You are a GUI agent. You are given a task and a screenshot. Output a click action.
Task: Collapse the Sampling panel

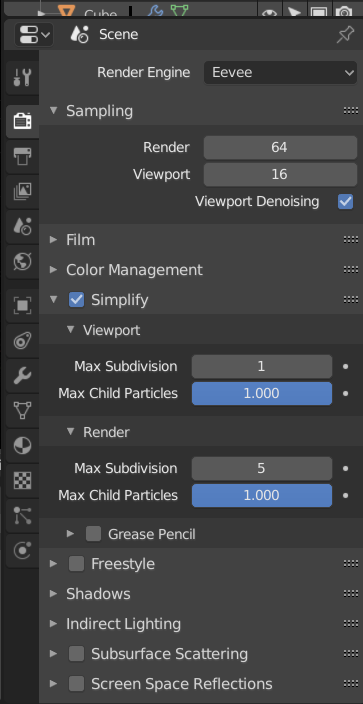pyautogui.click(x=54, y=110)
